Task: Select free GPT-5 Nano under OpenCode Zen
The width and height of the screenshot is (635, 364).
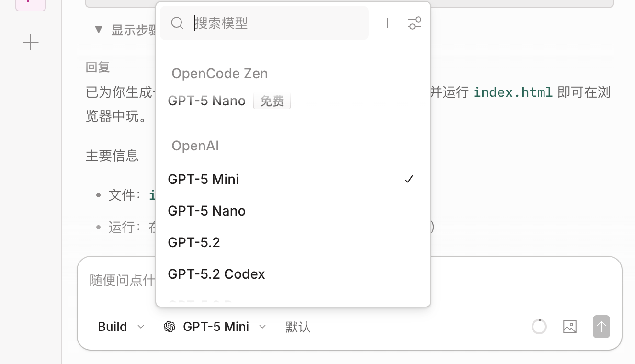Action: [x=207, y=101]
